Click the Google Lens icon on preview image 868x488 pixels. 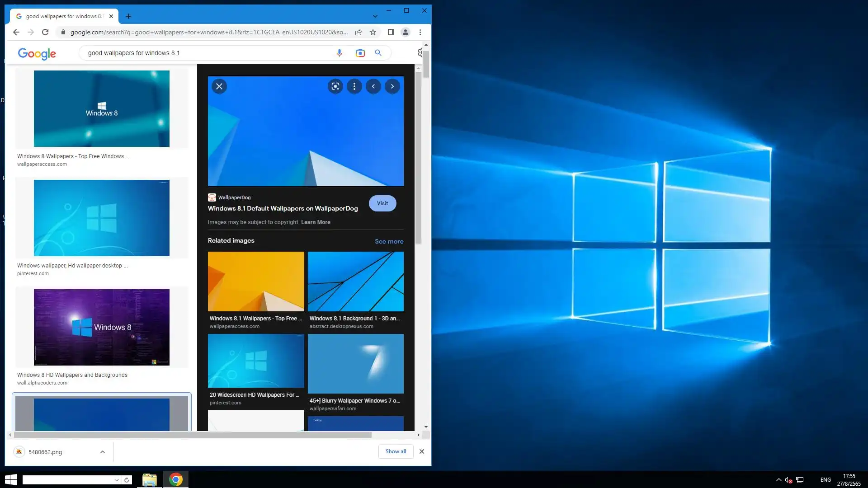click(x=335, y=86)
